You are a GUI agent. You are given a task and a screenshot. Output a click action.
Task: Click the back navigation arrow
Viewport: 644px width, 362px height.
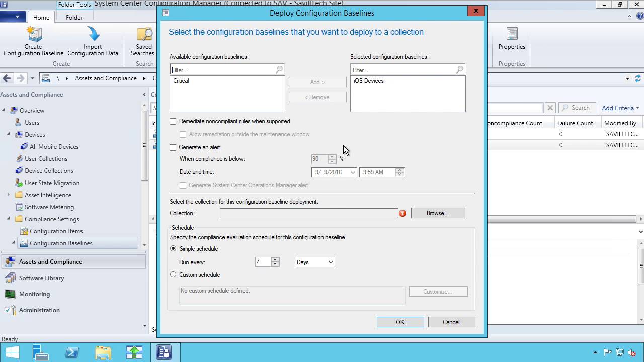tap(7, 78)
